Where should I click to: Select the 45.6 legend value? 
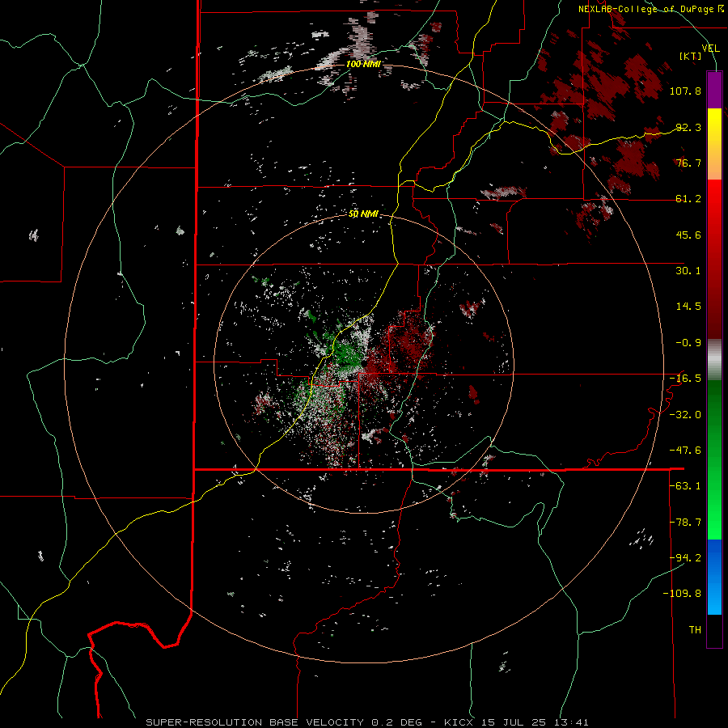688,235
